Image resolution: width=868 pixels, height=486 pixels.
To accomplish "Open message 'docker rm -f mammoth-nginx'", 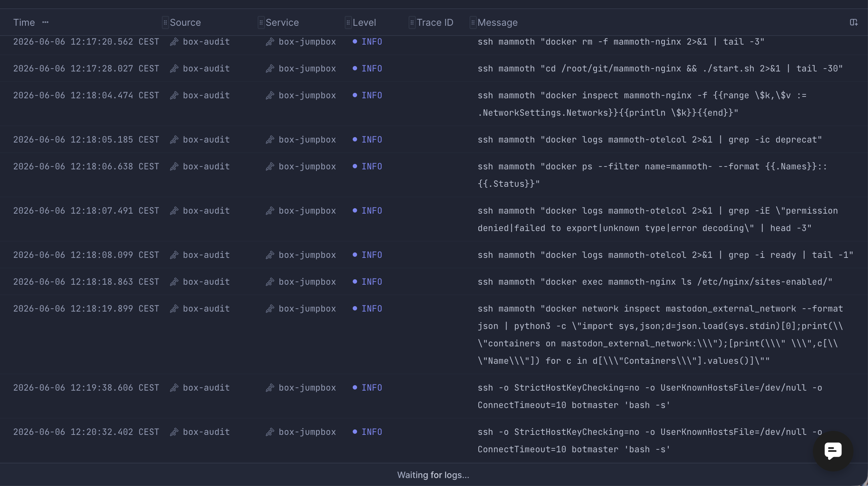I will [621, 42].
